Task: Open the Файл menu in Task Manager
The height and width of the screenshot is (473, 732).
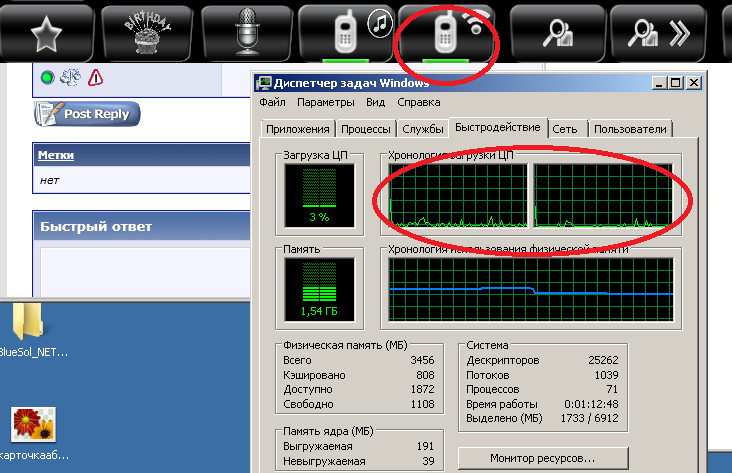Action: [x=273, y=102]
